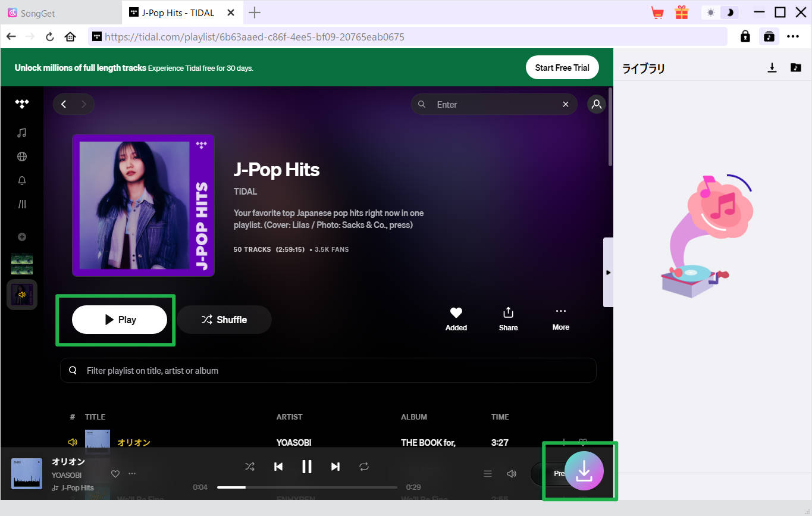The height and width of the screenshot is (516, 812).
Task: Toggle shuffle in the player bar
Action: pos(250,467)
